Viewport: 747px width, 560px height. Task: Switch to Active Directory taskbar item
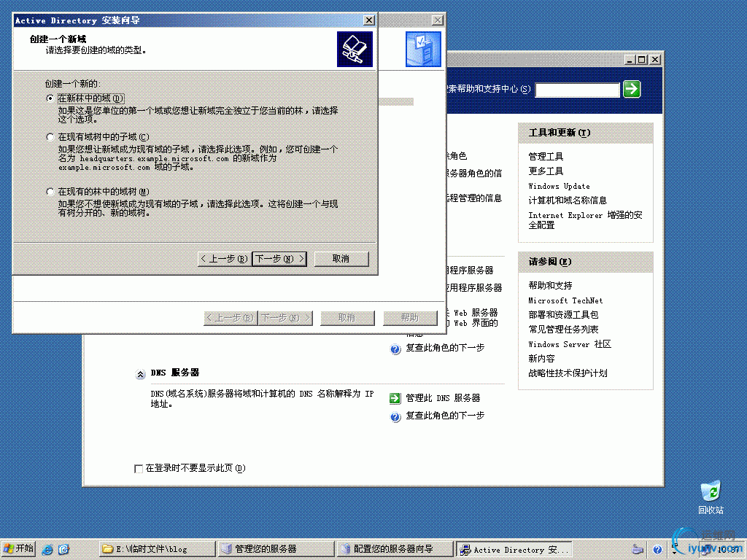pos(514,549)
